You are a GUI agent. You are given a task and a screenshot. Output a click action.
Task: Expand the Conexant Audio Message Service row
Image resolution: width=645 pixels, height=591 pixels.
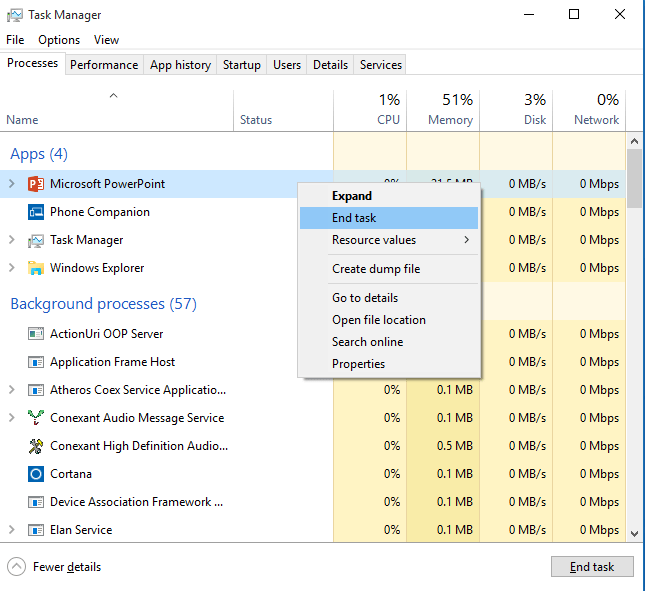12,417
